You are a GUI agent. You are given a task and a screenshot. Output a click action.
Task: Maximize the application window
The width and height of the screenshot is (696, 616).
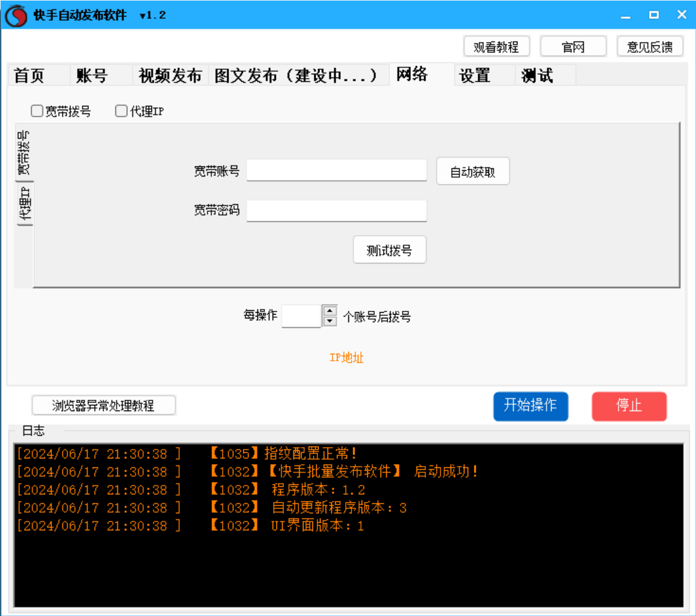click(654, 15)
